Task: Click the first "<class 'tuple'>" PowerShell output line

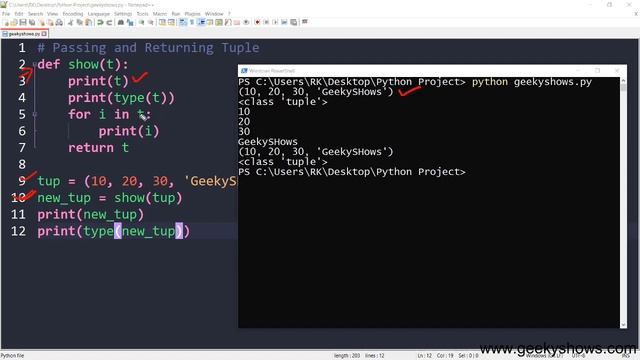Action: [x=283, y=102]
